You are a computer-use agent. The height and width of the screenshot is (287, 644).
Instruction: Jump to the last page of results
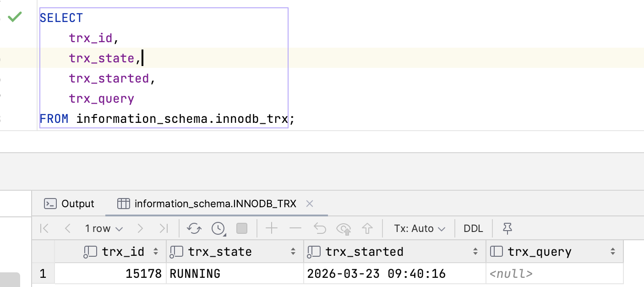[x=164, y=228]
